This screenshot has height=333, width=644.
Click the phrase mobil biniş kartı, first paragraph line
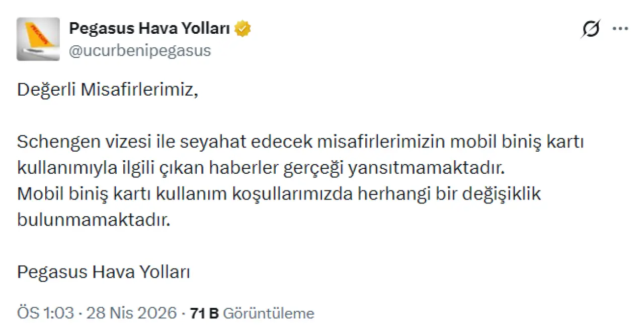tap(516, 143)
